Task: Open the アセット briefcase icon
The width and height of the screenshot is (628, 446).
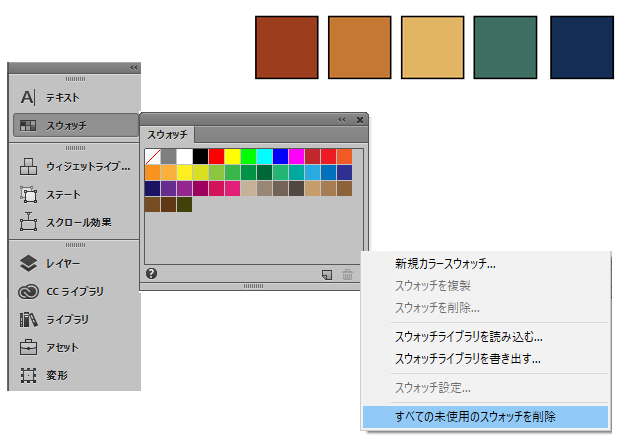Action: [x=28, y=347]
